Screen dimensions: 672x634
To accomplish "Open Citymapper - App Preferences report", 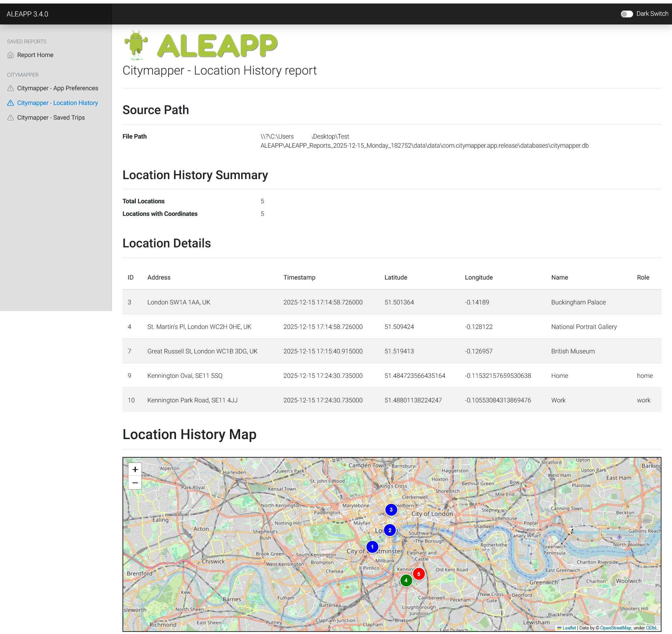I will click(57, 88).
